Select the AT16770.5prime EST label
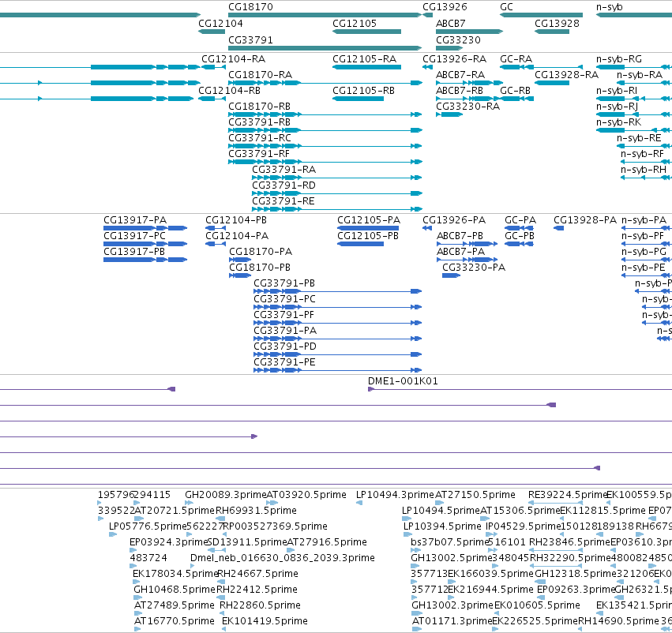Viewport: 672px width, 633px height. pos(175,620)
